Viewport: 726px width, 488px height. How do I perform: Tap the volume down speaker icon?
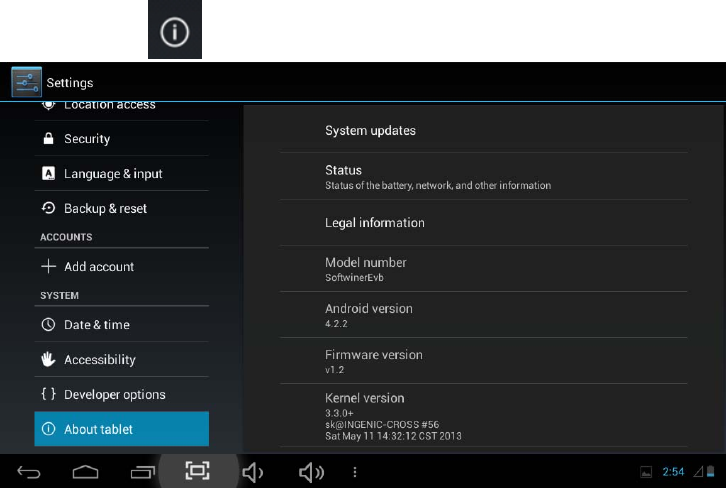[253, 472]
